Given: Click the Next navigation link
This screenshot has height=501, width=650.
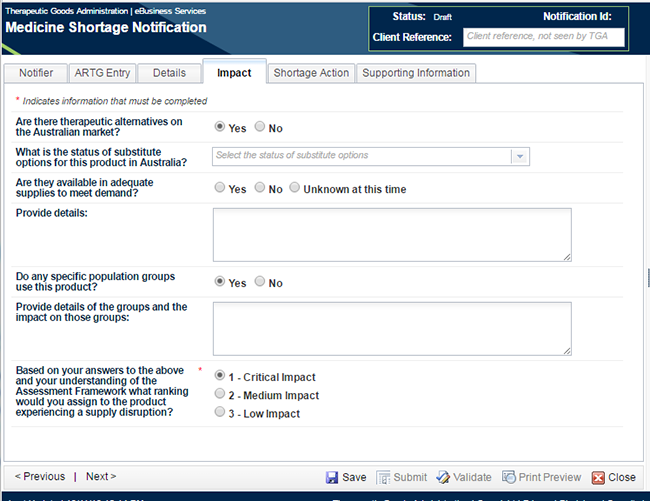Looking at the screenshot, I should pyautogui.click(x=100, y=477).
